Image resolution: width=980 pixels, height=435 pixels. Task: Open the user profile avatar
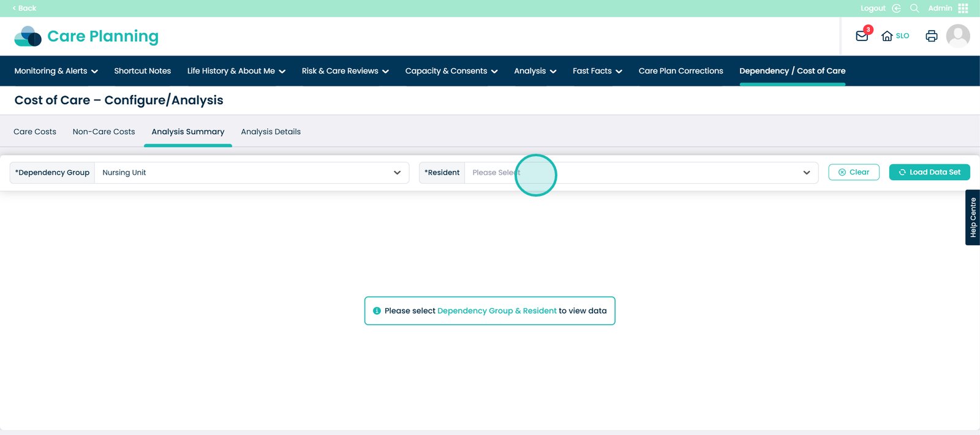pos(958,36)
